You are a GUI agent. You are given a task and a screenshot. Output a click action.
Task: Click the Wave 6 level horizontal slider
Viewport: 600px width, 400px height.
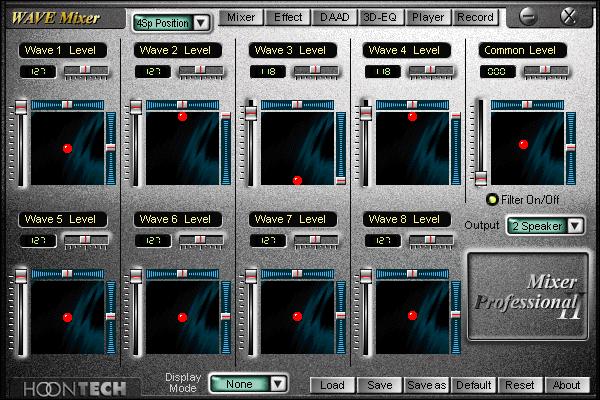tap(201, 241)
